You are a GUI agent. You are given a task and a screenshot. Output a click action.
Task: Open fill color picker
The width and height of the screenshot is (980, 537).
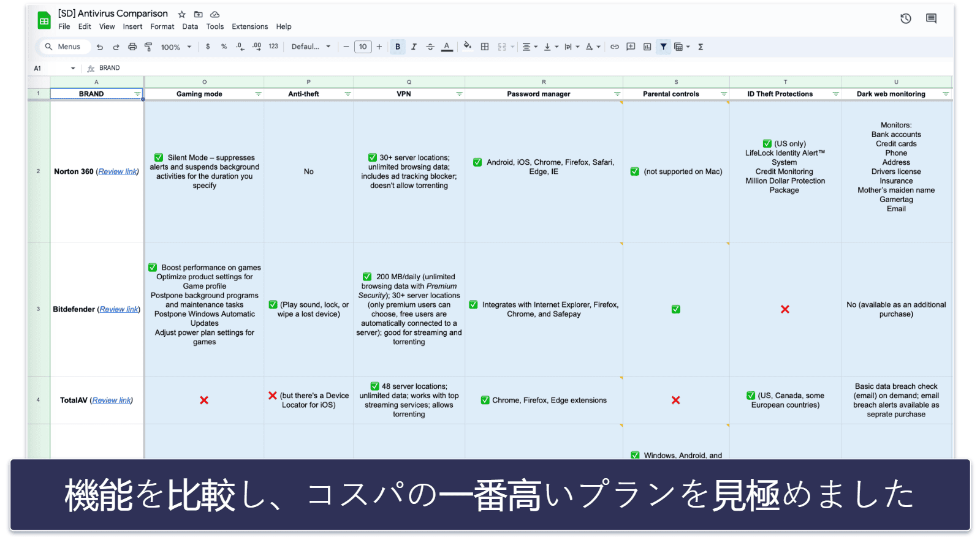click(468, 46)
